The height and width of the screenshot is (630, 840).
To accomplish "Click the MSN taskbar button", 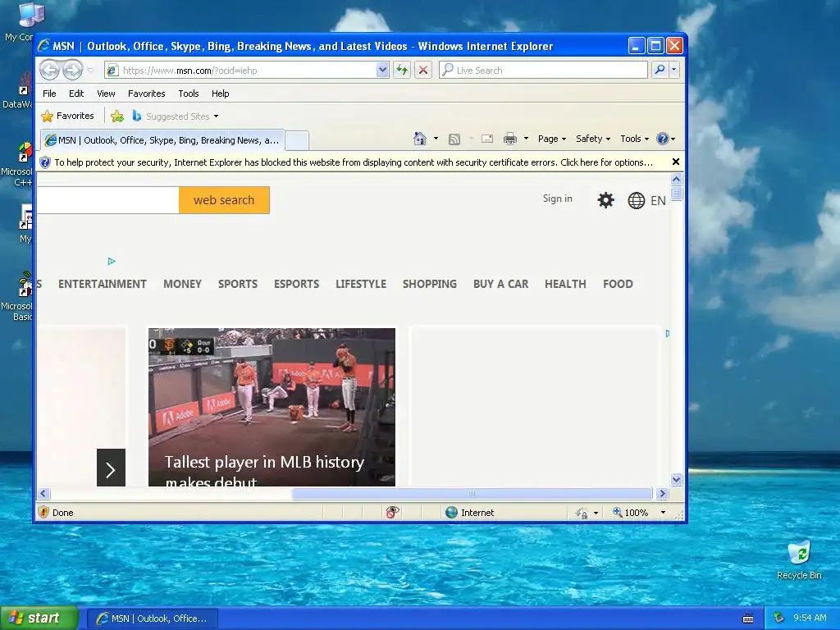I will (x=152, y=619).
